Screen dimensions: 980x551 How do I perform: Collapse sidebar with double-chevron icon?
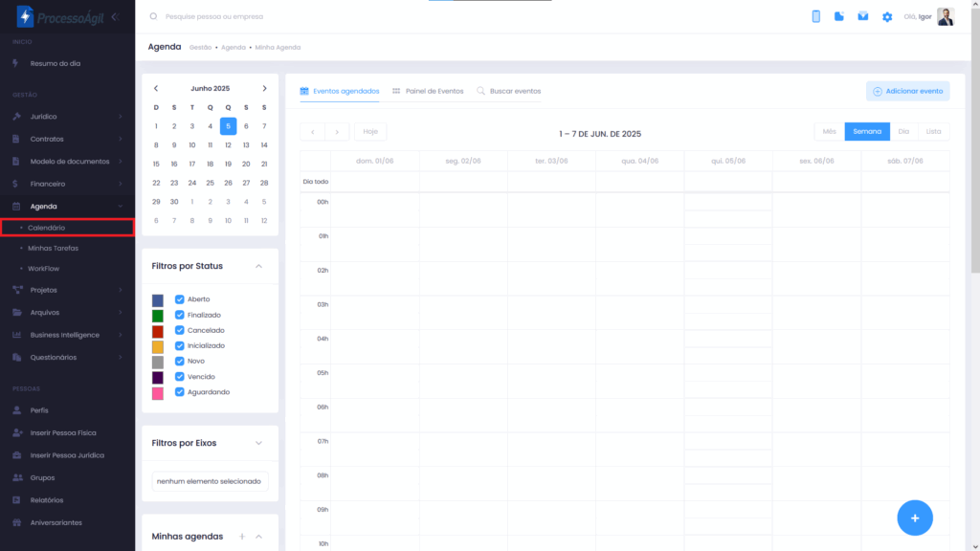(115, 17)
